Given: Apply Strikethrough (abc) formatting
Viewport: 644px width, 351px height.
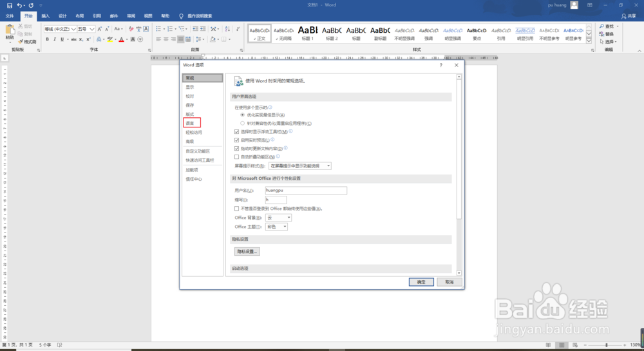Looking at the screenshot, I should tap(73, 39).
